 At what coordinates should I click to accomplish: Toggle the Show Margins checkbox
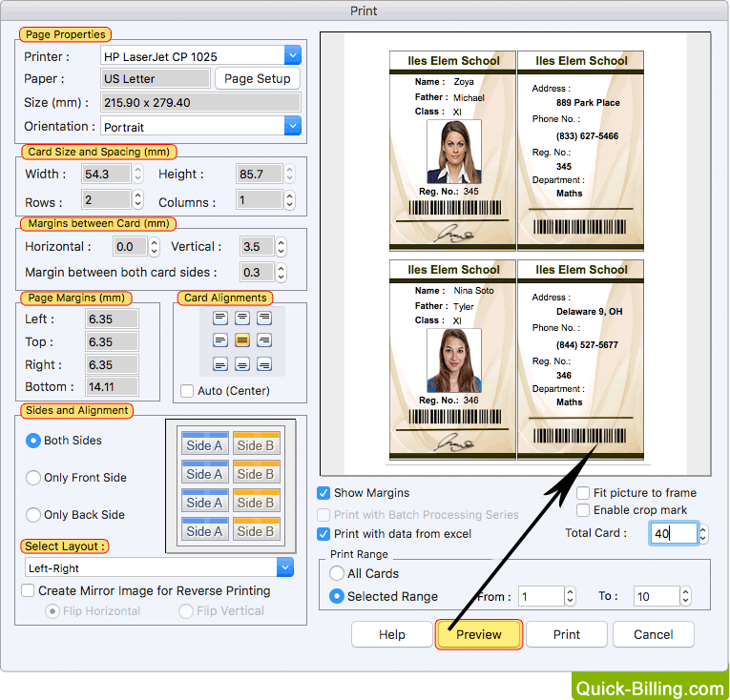[324, 493]
